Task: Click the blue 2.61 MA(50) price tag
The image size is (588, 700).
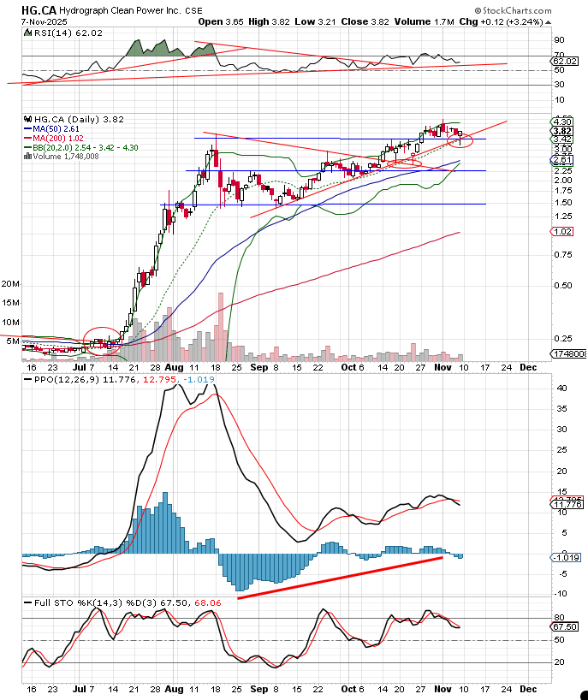Action: [562, 160]
